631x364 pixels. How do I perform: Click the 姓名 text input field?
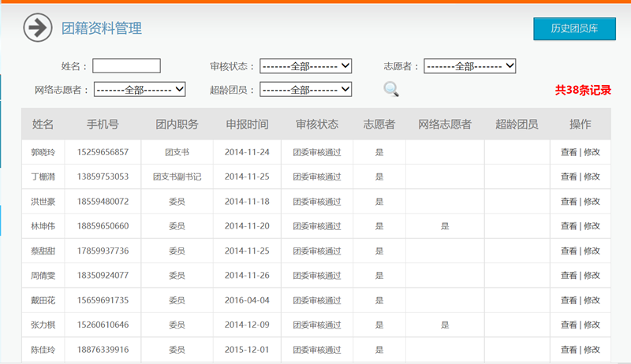point(126,66)
